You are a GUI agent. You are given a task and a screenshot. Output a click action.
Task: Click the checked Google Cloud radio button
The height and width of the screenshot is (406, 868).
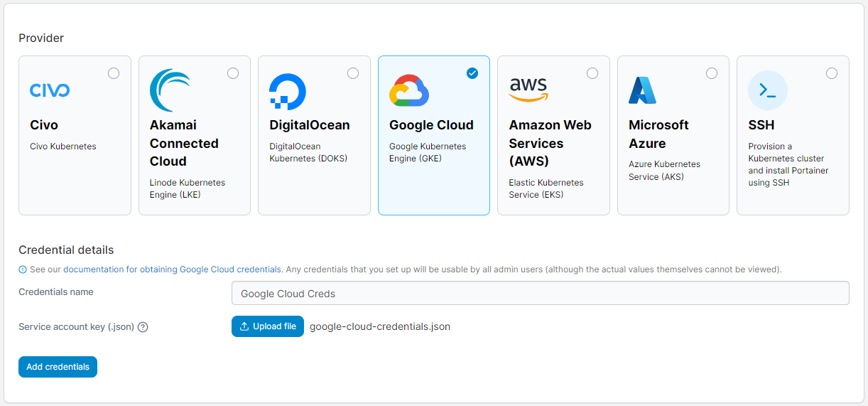(472, 73)
